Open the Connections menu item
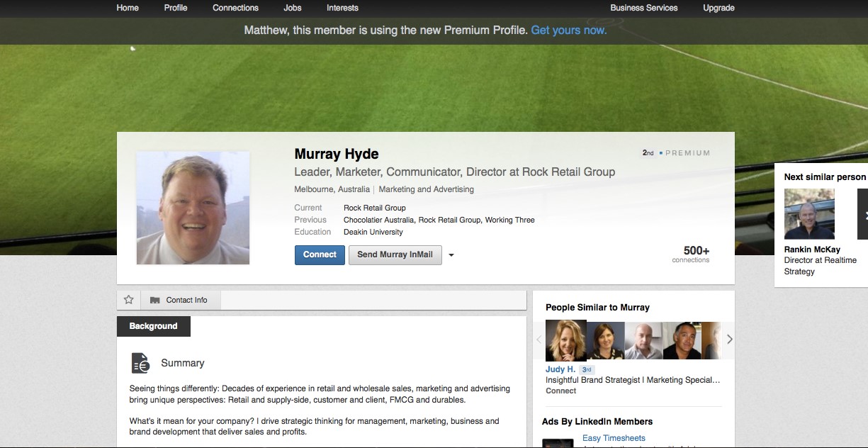868x448 pixels. coord(235,8)
